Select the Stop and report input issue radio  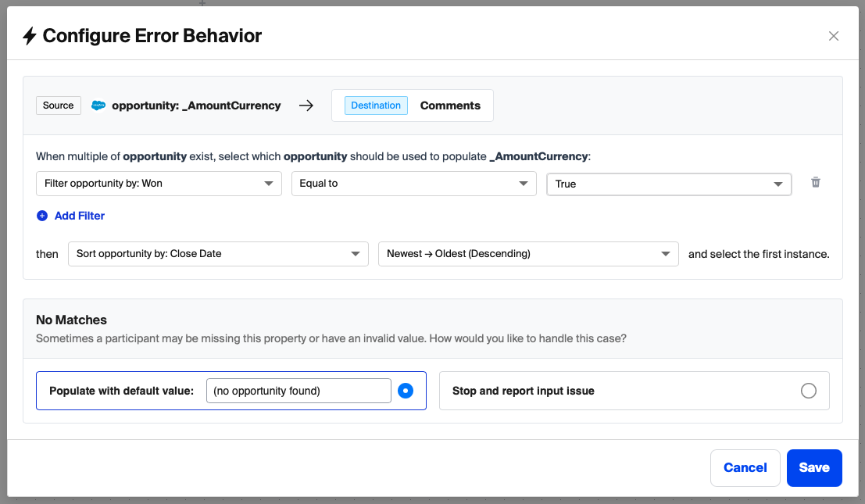click(x=809, y=391)
